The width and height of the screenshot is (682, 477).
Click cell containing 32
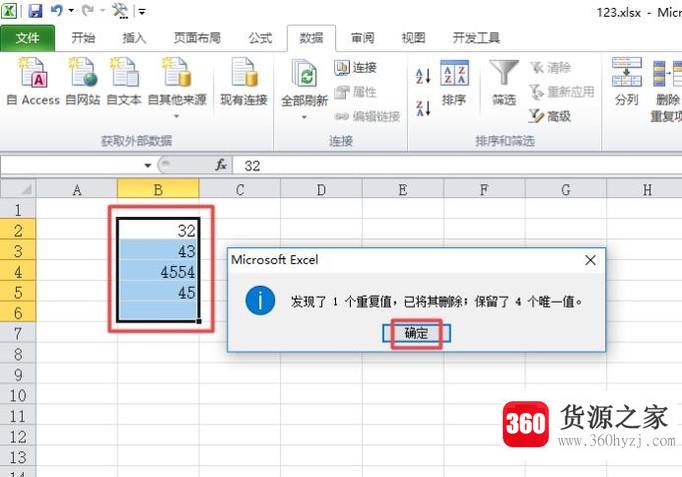coord(158,230)
